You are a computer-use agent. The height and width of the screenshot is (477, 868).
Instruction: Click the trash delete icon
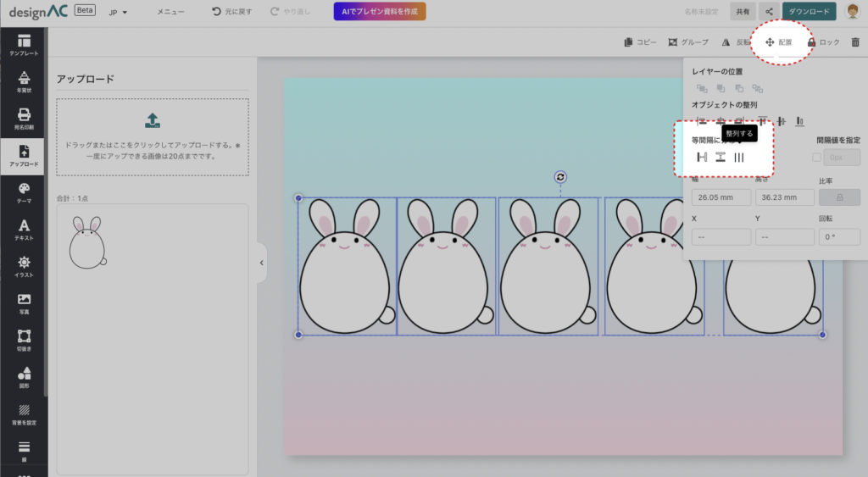tap(855, 42)
